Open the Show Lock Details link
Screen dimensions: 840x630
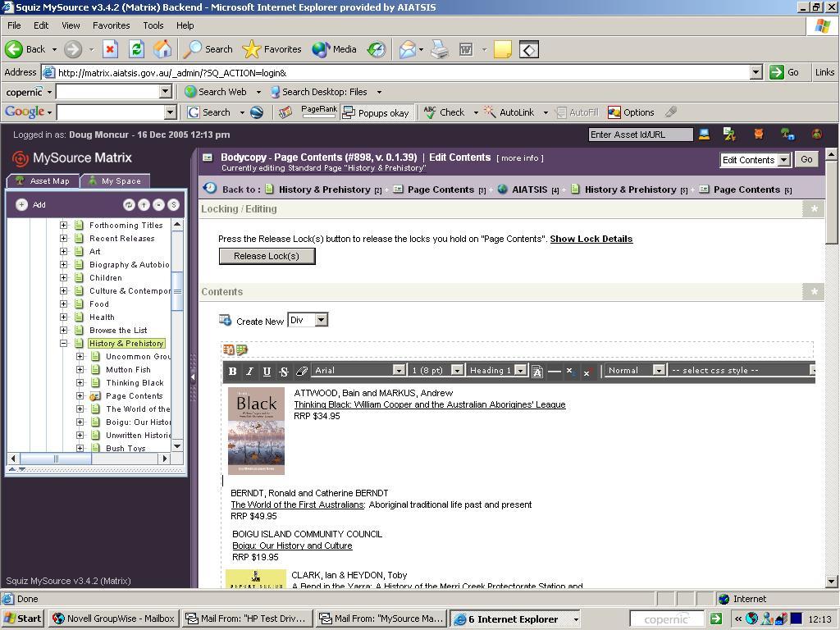(591, 239)
